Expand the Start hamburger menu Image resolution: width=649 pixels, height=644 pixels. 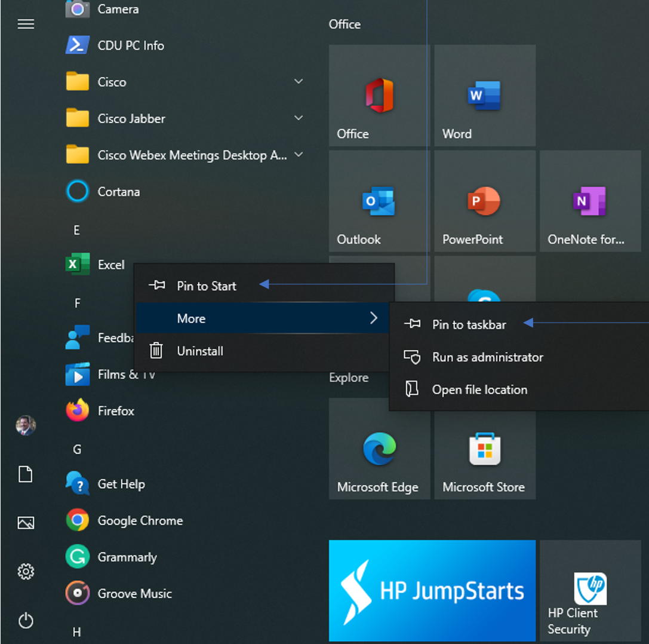(x=26, y=24)
